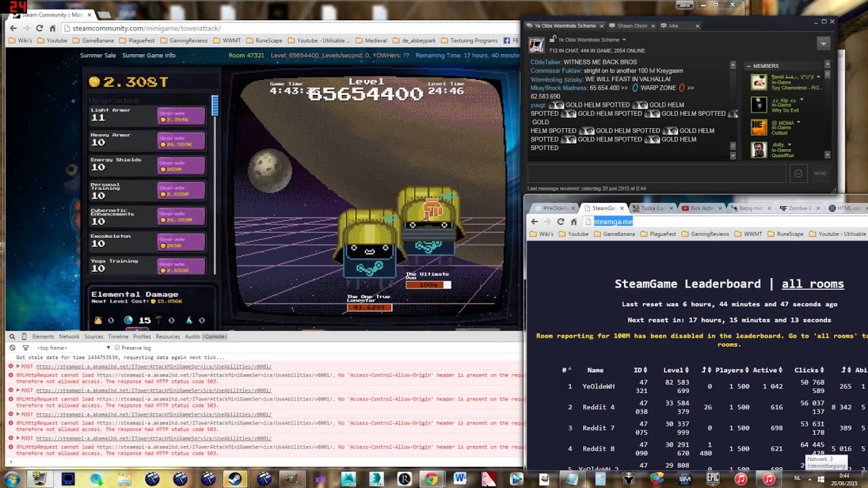The height and width of the screenshot is (488, 868).
Task: Select the water elemental damage icon
Action: (128, 320)
